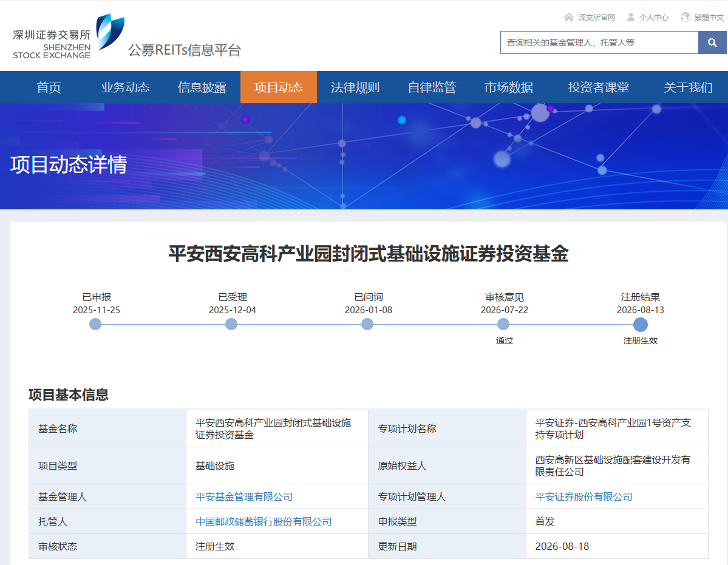Click the 已受理 timeline node

tap(231, 324)
